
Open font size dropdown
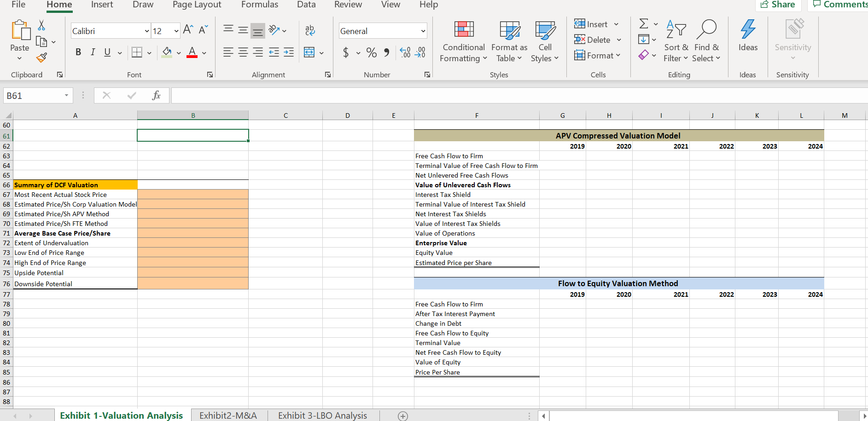176,31
